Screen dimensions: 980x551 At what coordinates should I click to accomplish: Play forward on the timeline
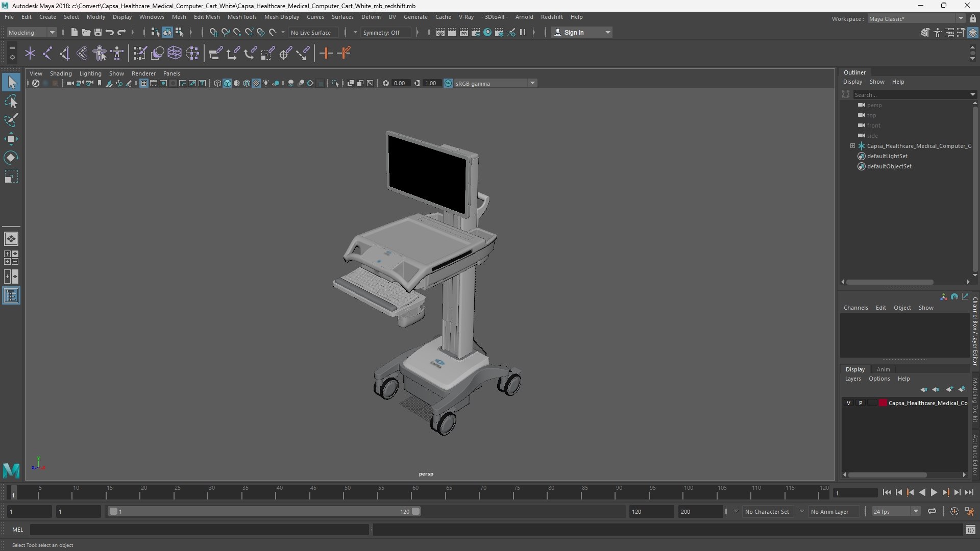tap(934, 492)
